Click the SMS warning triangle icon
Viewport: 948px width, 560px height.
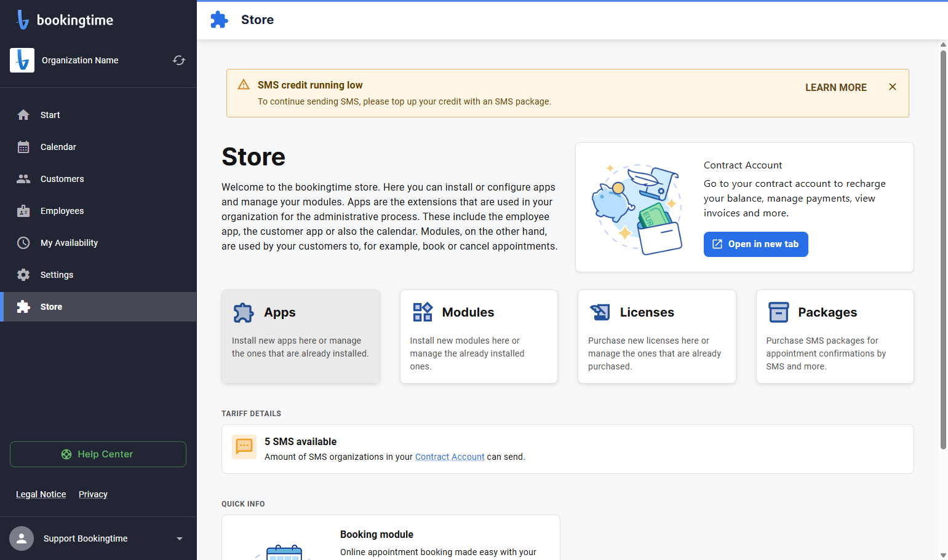coord(244,85)
